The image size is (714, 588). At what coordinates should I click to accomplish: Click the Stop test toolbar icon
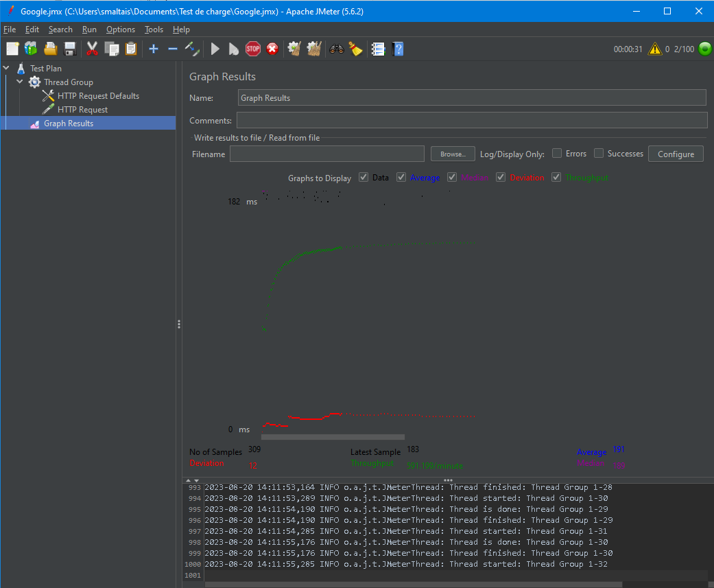tap(253, 49)
